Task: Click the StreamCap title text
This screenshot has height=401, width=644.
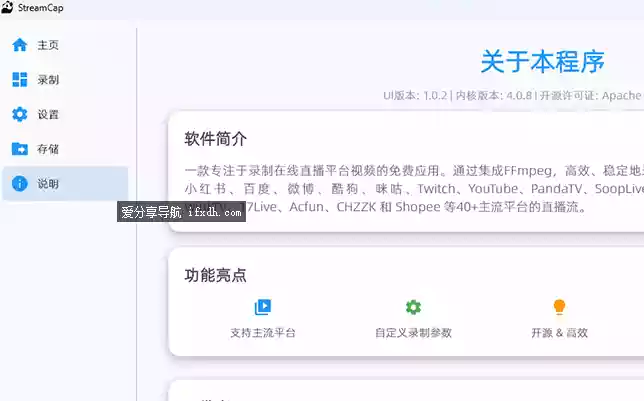Action: point(41,8)
